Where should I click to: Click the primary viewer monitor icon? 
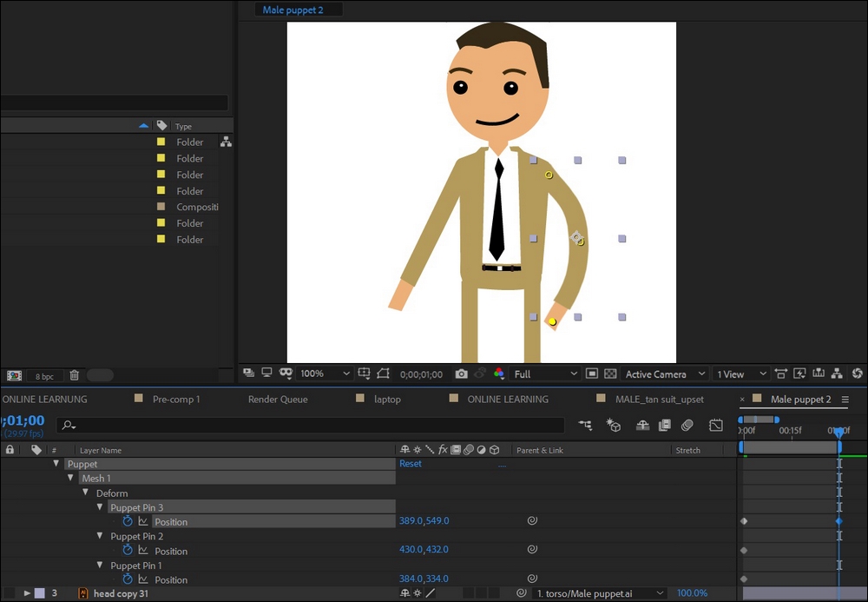[x=266, y=374]
